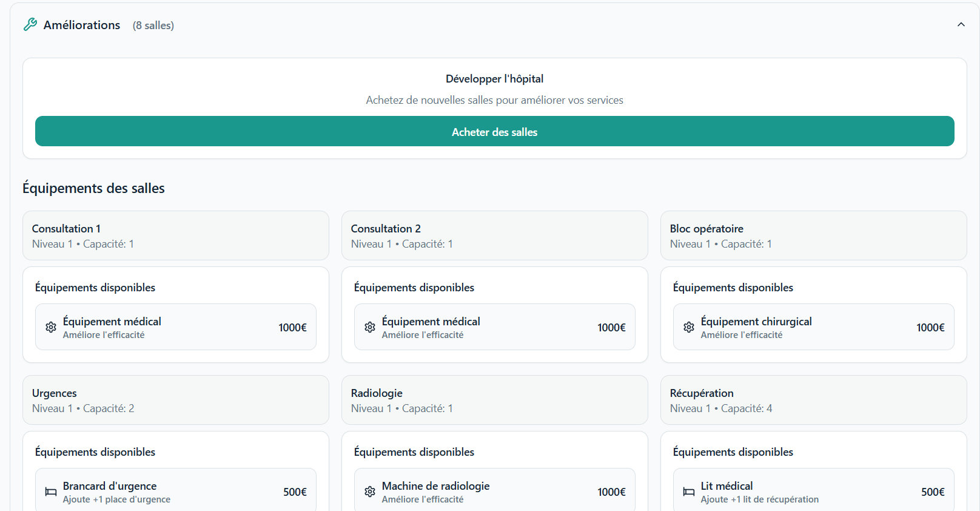Buy Équipement médical for Consultation 1
This screenshot has height=511, width=980.
[x=175, y=327]
